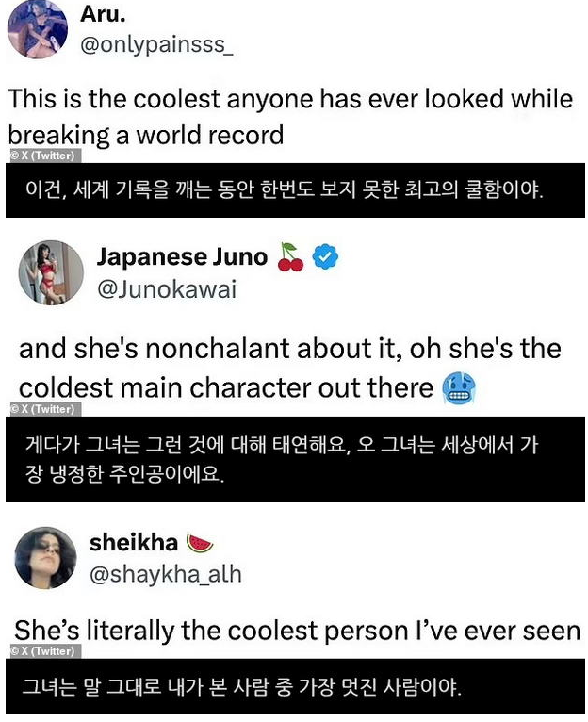This screenshot has height=722, width=588.
Task: Open the @shaykha_alh handle
Action: coord(165,574)
